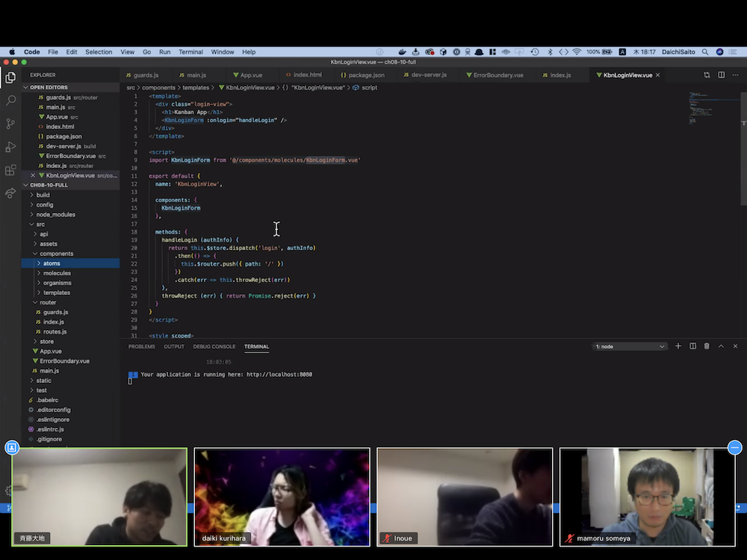Click the blue gallery icon above video strip
Screen dimensions: 747x560
(12, 447)
